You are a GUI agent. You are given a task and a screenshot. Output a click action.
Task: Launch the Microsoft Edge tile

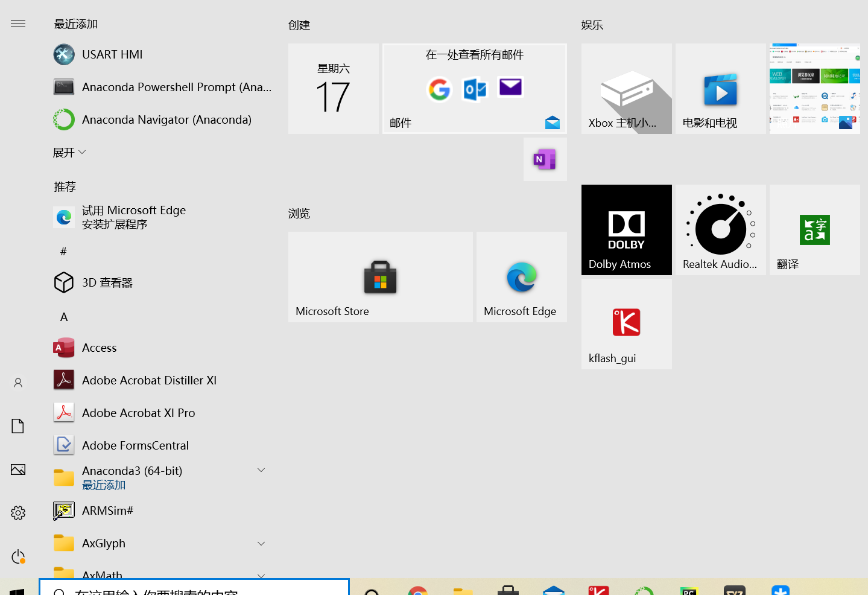pyautogui.click(x=521, y=276)
